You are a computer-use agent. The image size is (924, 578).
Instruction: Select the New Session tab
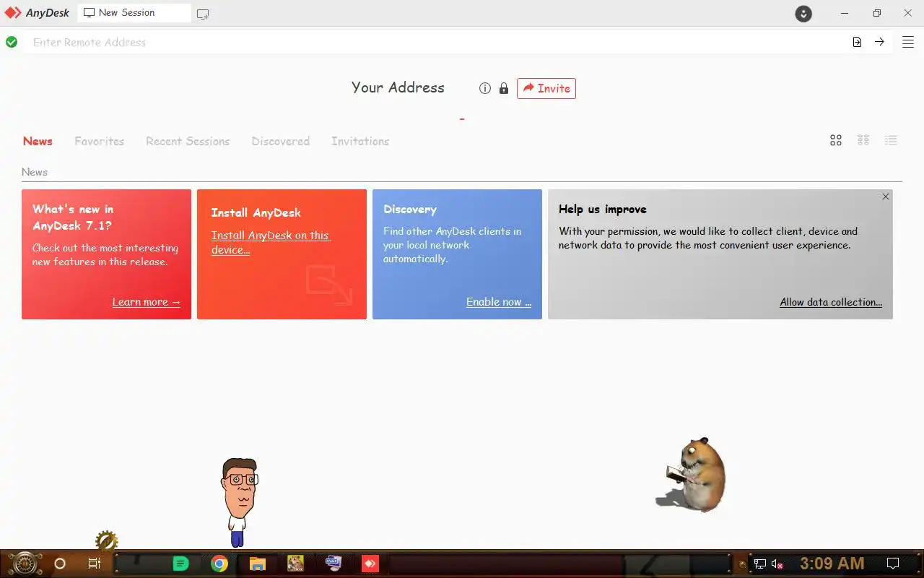(x=134, y=13)
